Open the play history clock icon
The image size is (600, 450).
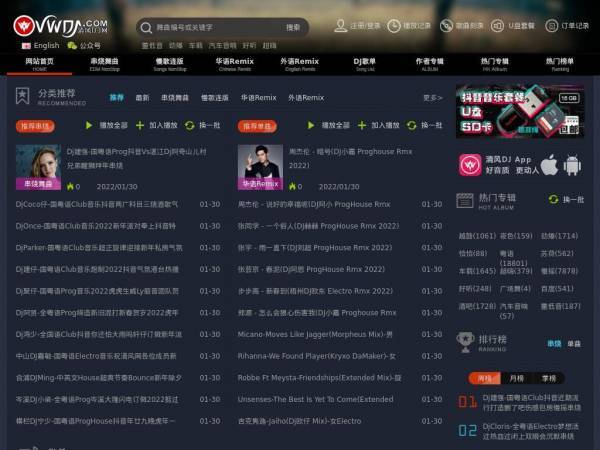pyautogui.click(x=394, y=26)
